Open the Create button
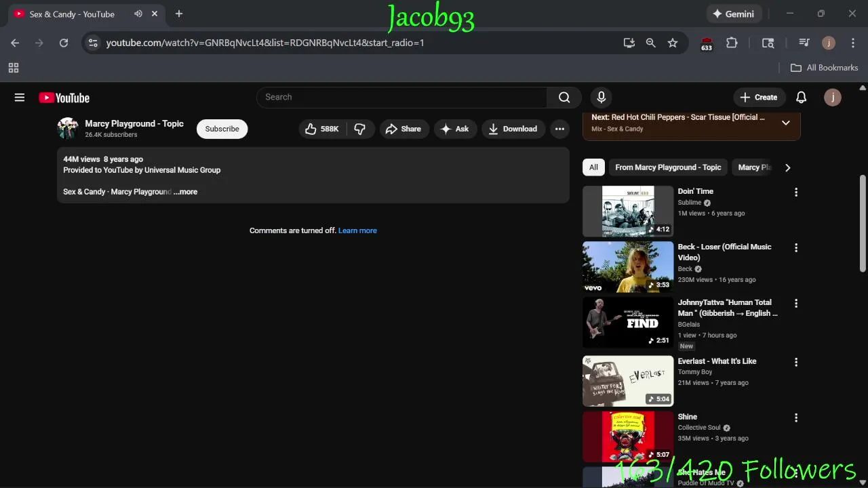The width and height of the screenshot is (868, 488). [759, 98]
